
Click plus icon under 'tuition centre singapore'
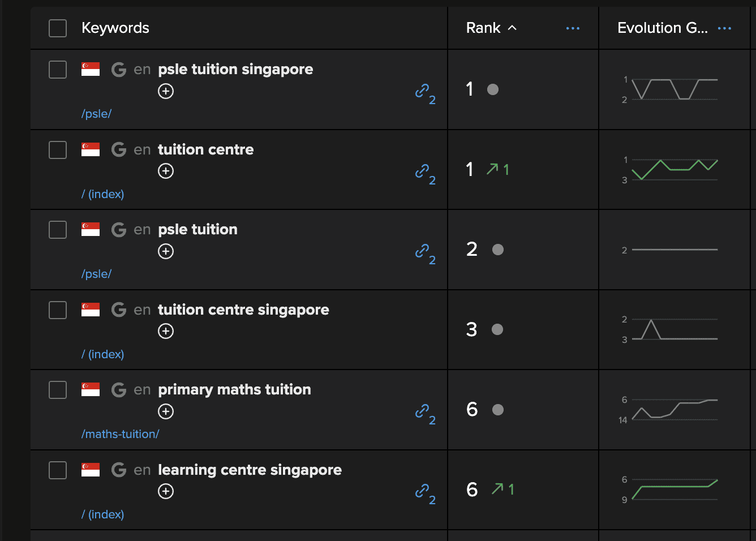point(166,331)
